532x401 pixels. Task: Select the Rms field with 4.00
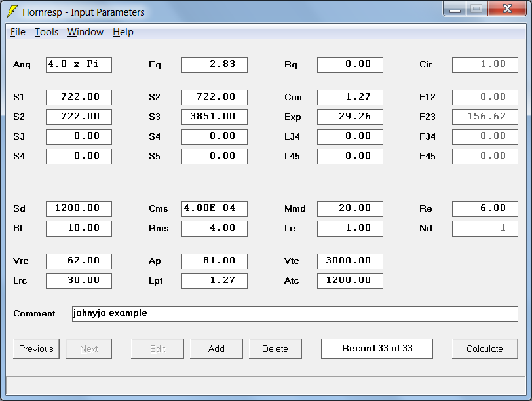[x=214, y=229]
